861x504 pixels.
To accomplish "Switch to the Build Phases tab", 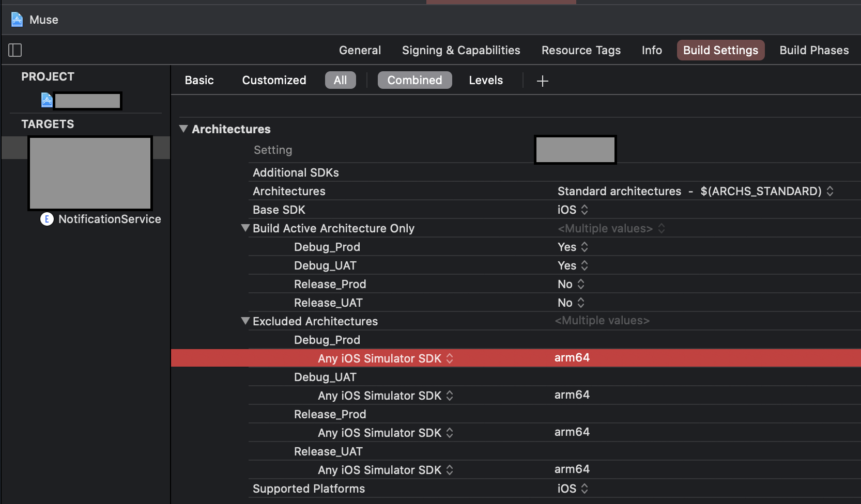I will pos(814,50).
